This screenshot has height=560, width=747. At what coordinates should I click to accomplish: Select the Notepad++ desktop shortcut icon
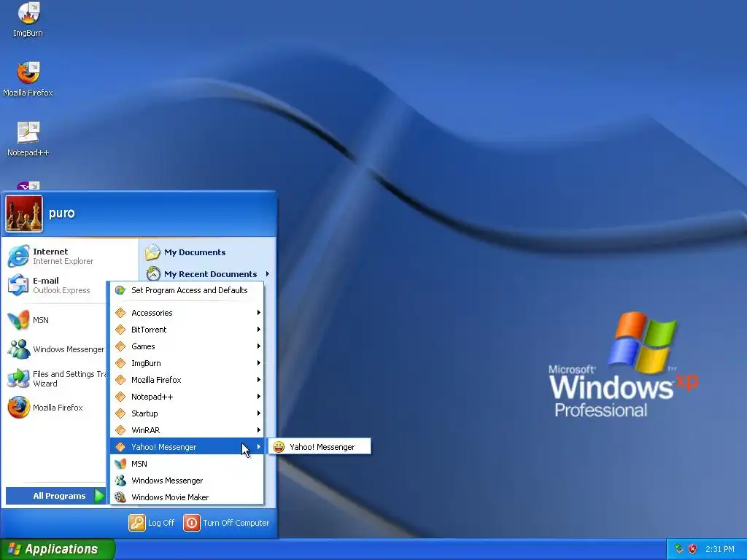point(28,133)
